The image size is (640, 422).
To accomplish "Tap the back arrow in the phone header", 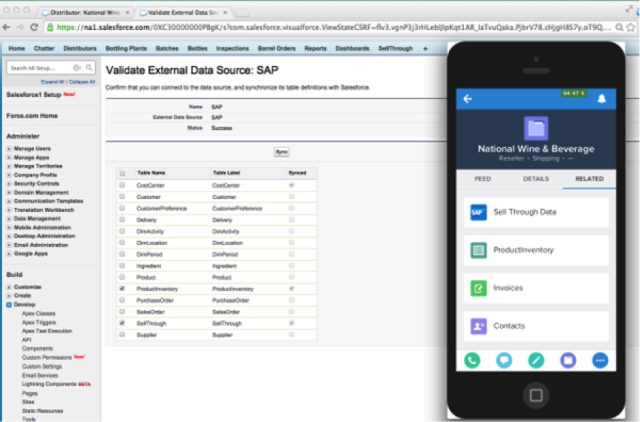I will click(468, 100).
